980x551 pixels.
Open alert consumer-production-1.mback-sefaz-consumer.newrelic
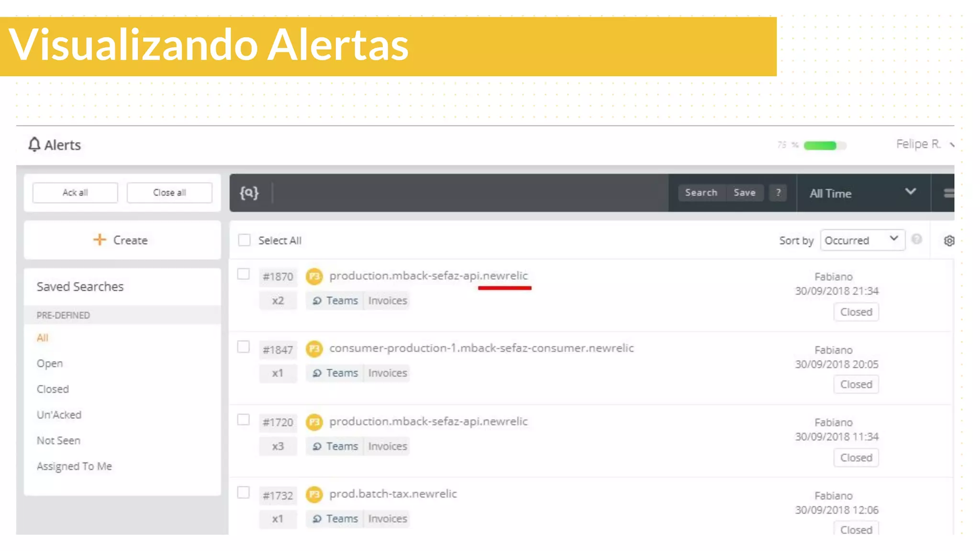tap(481, 348)
